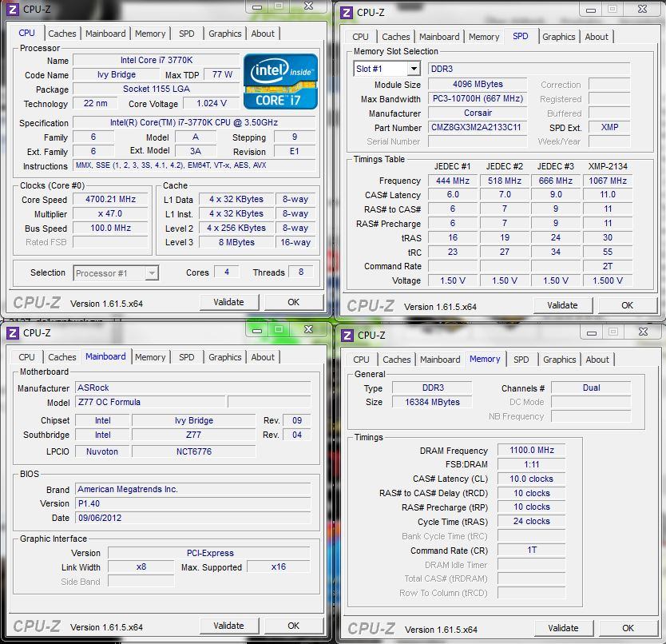Switch to Caches tab in the CPU window
Image resolution: width=666 pixels, height=644 pixels.
tap(62, 34)
